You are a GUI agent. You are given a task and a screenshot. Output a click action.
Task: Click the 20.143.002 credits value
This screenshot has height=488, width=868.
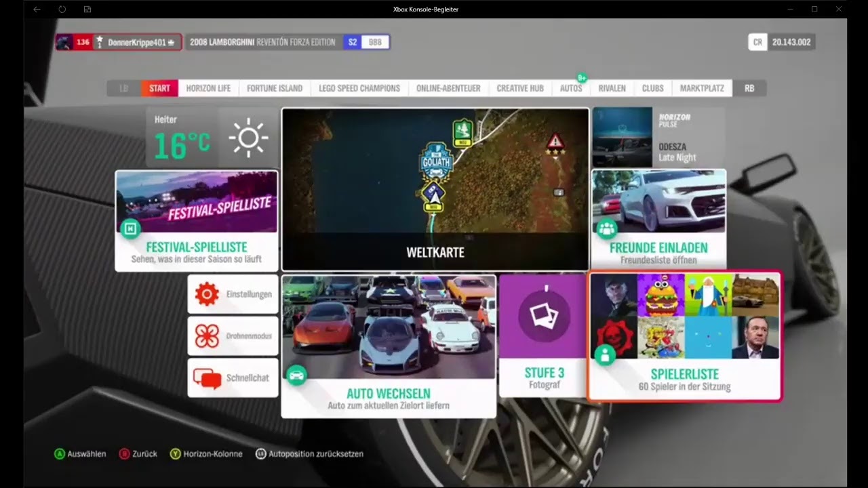click(791, 42)
